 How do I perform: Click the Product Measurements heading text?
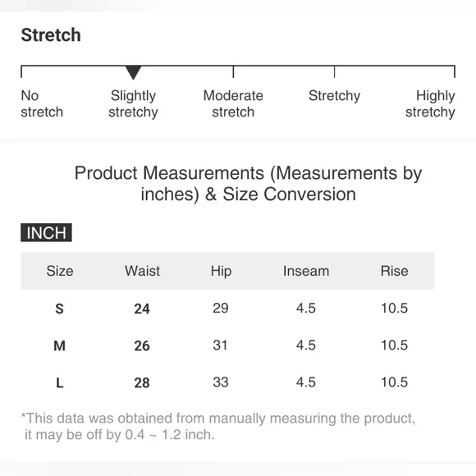[x=249, y=183]
